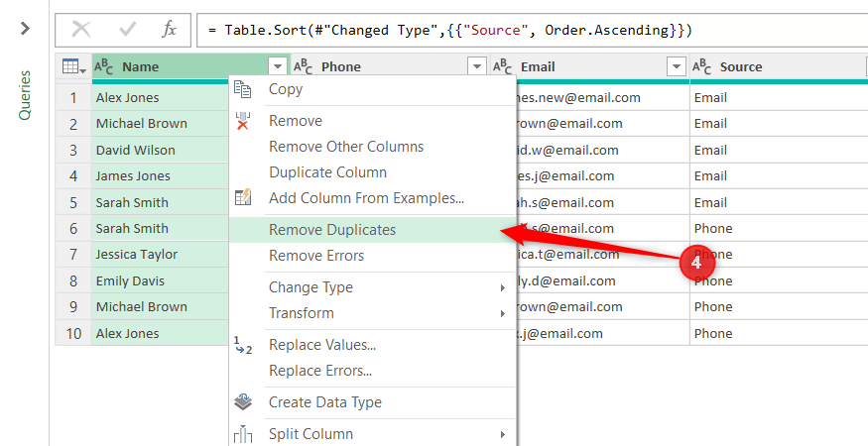Click the Split Column icon
868x446 pixels.
click(x=242, y=434)
